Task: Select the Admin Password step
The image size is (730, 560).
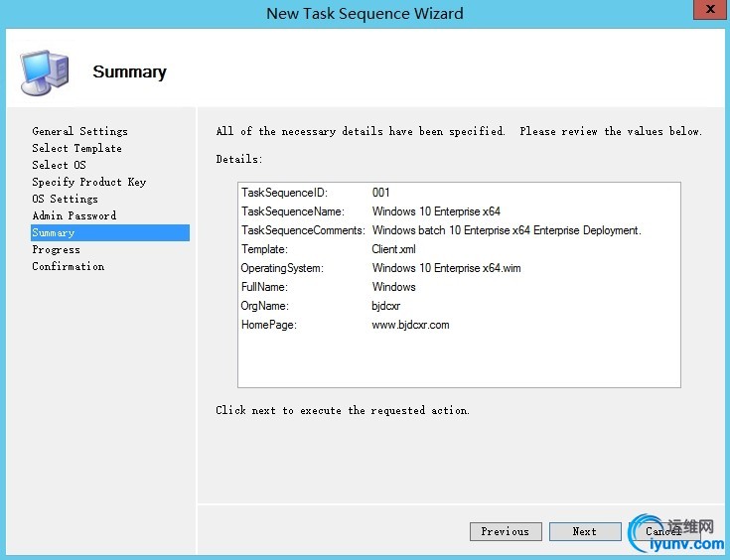Action: [74, 215]
